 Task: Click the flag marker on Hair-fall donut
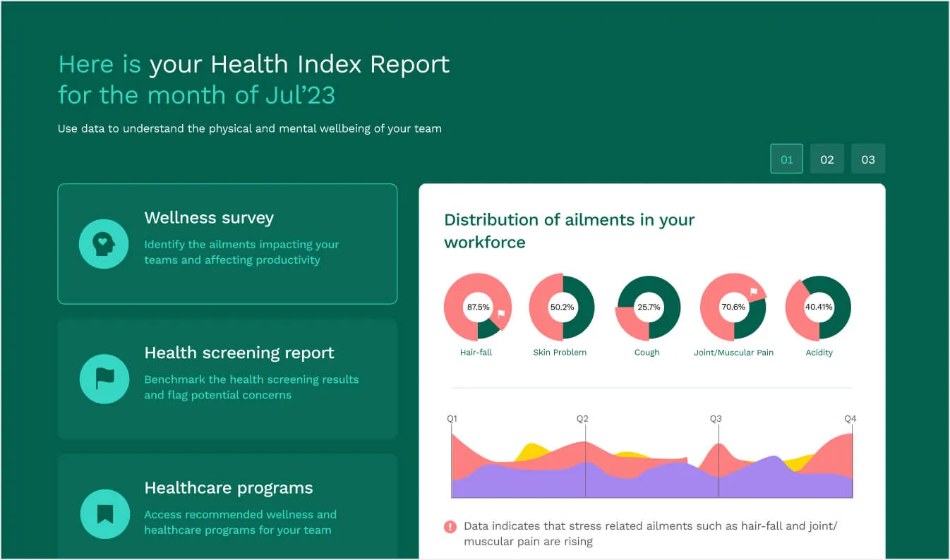point(501,315)
